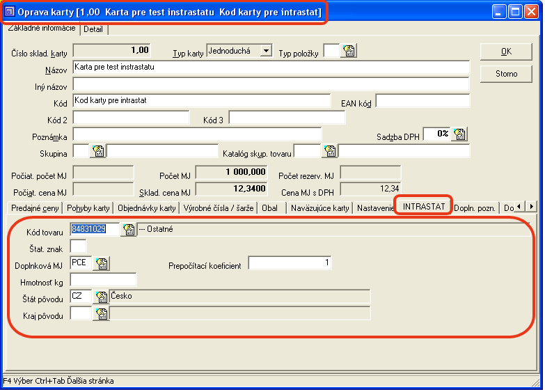Click the Štat. znak input field
The height and width of the screenshot is (392, 545).
[78, 246]
